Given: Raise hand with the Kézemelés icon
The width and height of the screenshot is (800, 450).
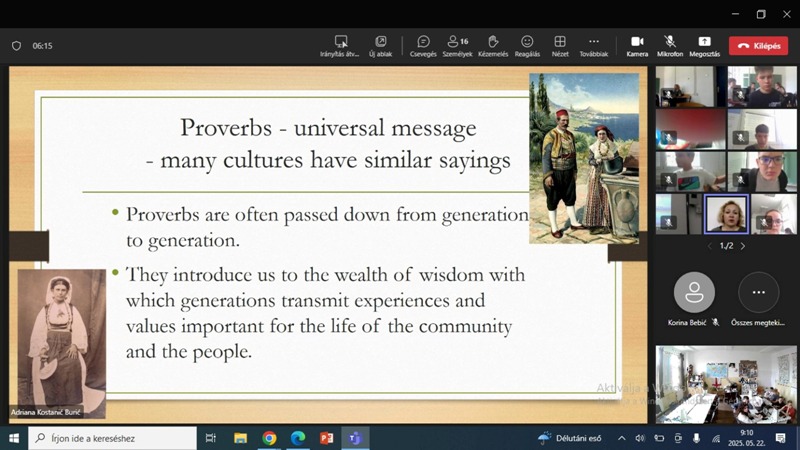Looking at the screenshot, I should 492,42.
